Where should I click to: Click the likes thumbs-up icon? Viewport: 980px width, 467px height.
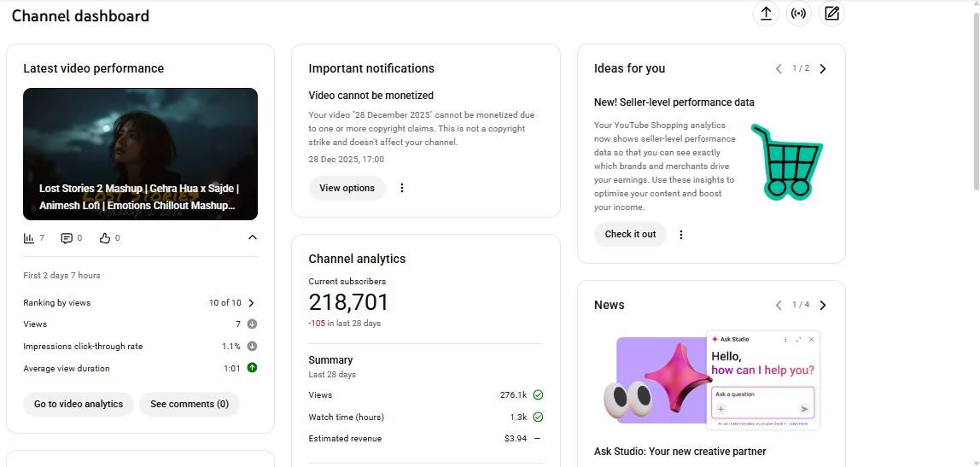tap(105, 238)
